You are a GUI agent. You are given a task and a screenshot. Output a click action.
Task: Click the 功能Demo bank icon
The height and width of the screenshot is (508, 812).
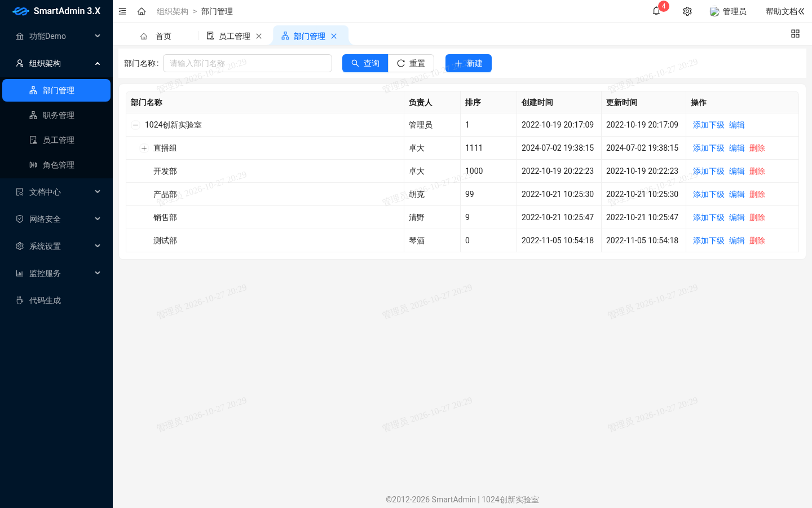click(20, 36)
